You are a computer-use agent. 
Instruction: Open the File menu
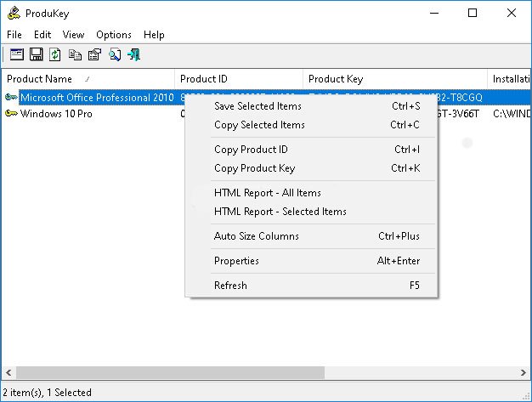14,35
